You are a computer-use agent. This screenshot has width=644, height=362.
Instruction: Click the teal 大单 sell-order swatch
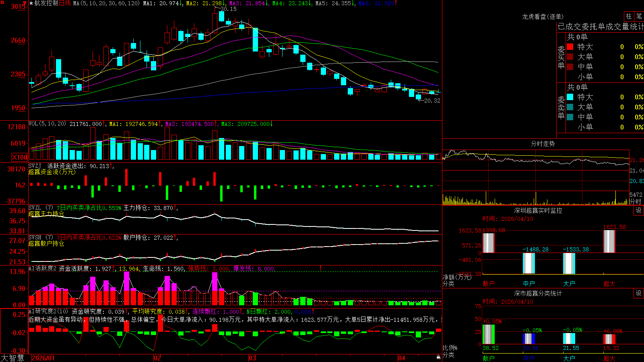click(570, 107)
